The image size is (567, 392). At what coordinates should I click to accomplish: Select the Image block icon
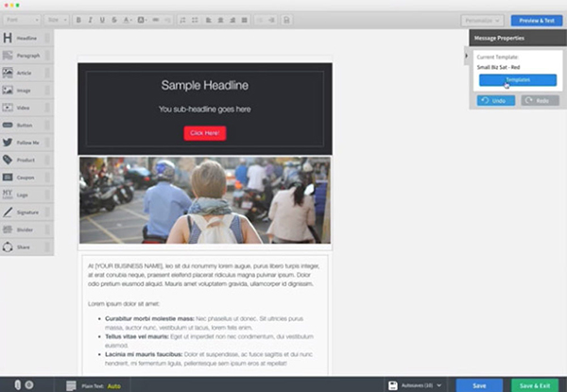point(8,90)
